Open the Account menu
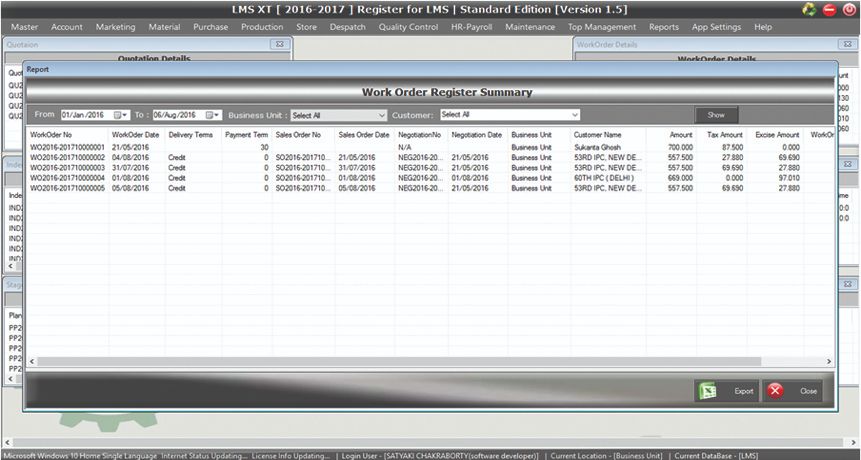The image size is (861, 460). pos(66,27)
